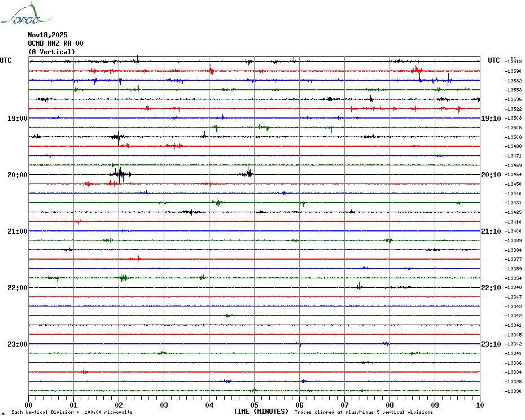
Task: Click the DC offset value -13377
Action: pyautogui.click(x=513, y=259)
